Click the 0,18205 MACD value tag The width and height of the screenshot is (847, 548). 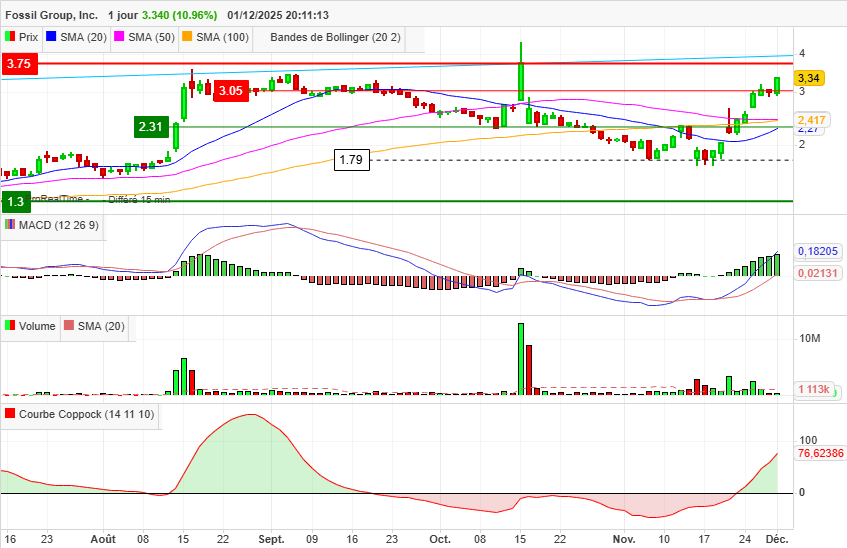818,251
